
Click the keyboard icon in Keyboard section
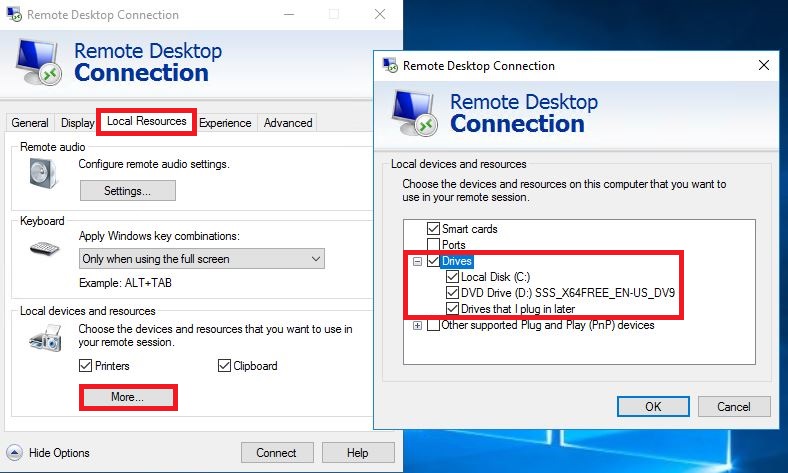[x=44, y=247]
